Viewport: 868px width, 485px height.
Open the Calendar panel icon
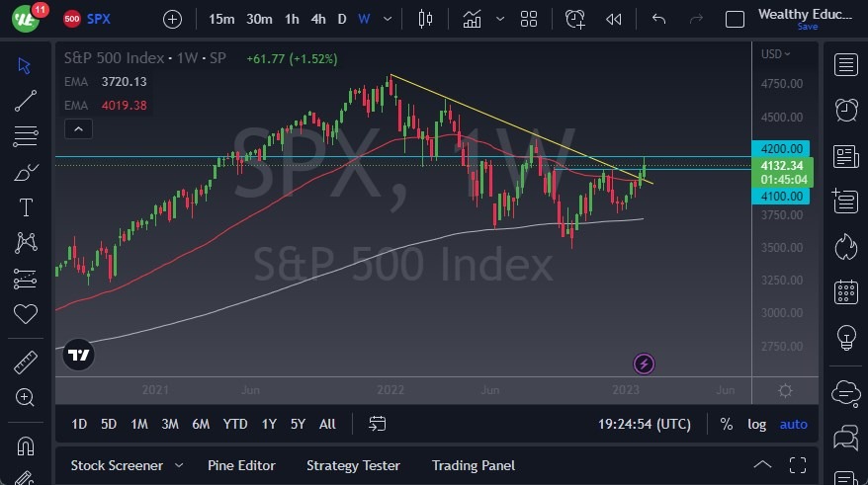click(x=845, y=291)
